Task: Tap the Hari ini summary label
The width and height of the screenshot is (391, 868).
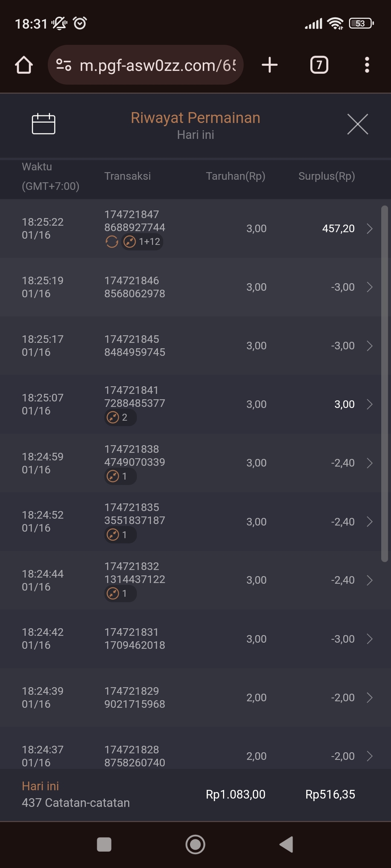Action: 40,786
